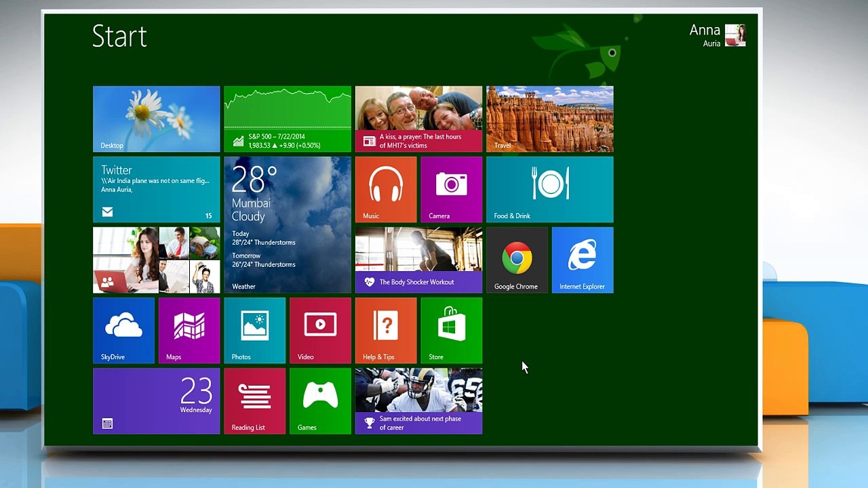
Task: Open the Food & Drink tile
Action: point(550,190)
